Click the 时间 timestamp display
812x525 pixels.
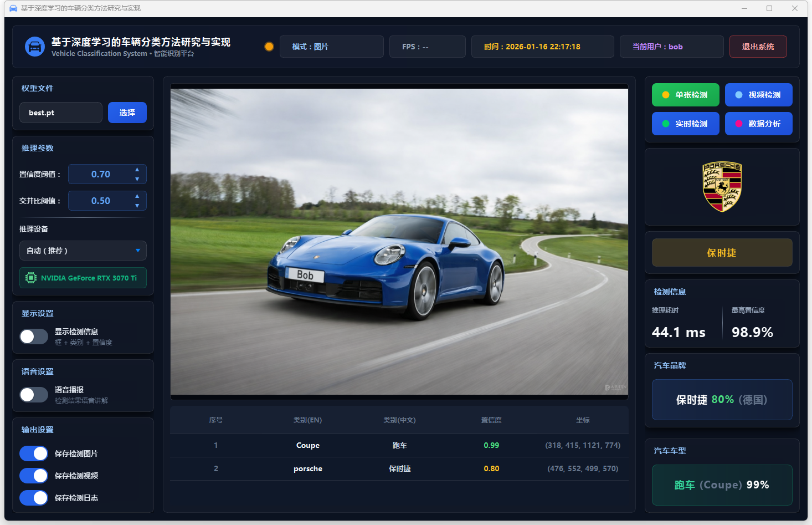click(x=543, y=47)
